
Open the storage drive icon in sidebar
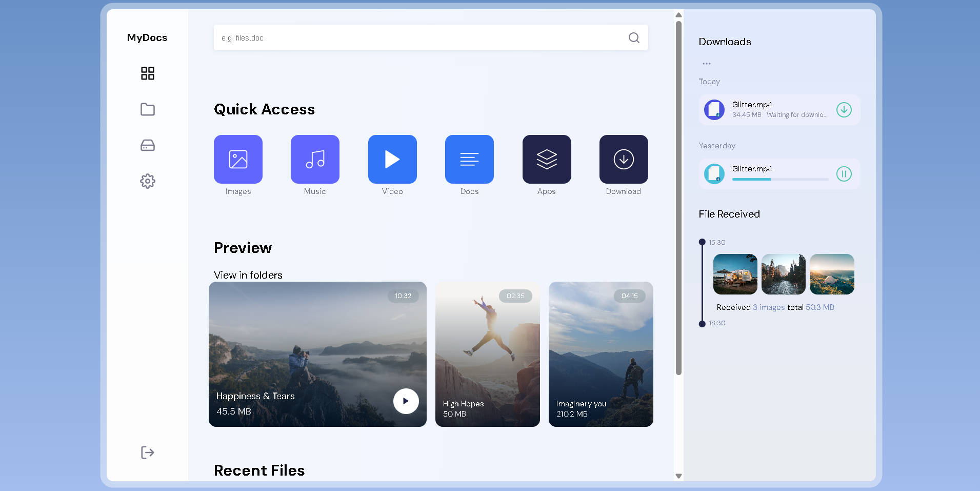pos(148,145)
